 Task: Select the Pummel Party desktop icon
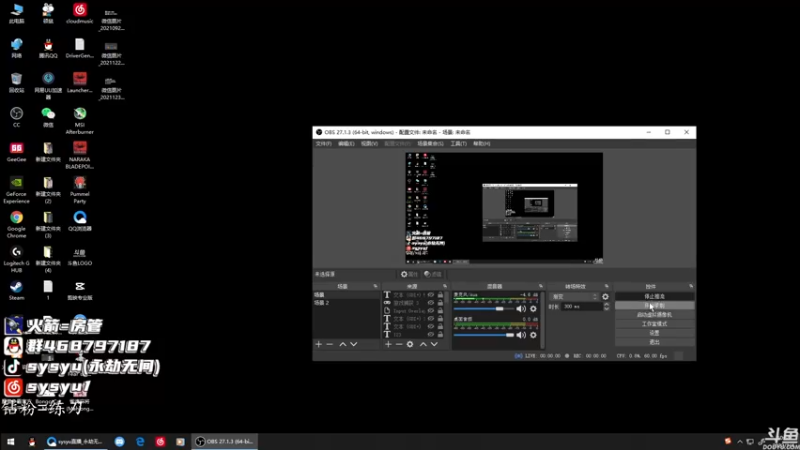click(x=80, y=190)
